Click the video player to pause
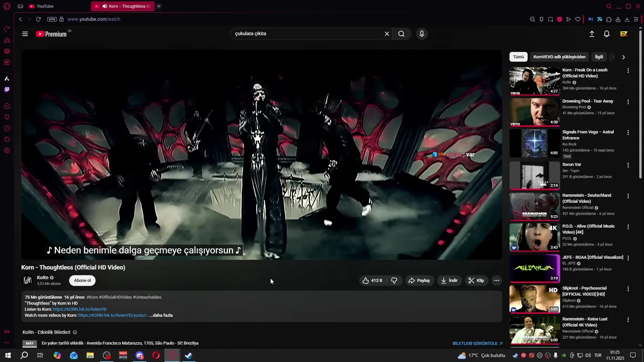The width and height of the screenshot is (644, 362). pos(262,155)
